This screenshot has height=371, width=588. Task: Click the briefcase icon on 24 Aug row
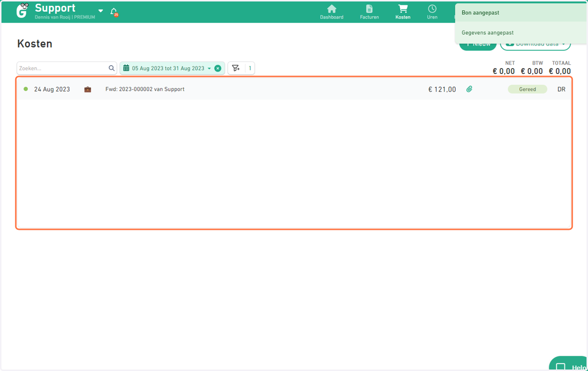pos(88,89)
